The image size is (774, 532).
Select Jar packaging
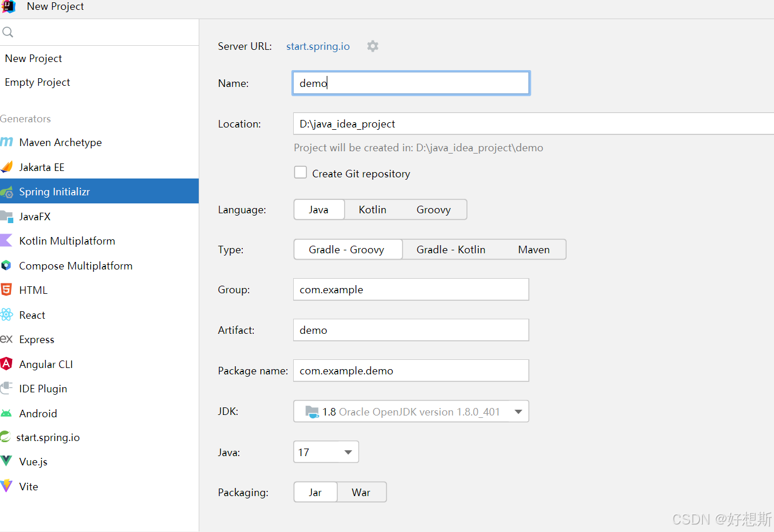pyautogui.click(x=315, y=493)
